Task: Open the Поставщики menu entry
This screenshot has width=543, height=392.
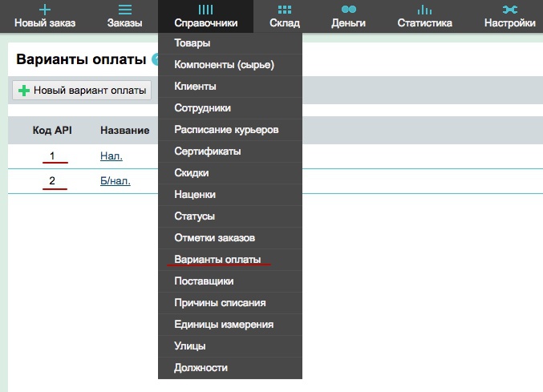Action: (204, 281)
